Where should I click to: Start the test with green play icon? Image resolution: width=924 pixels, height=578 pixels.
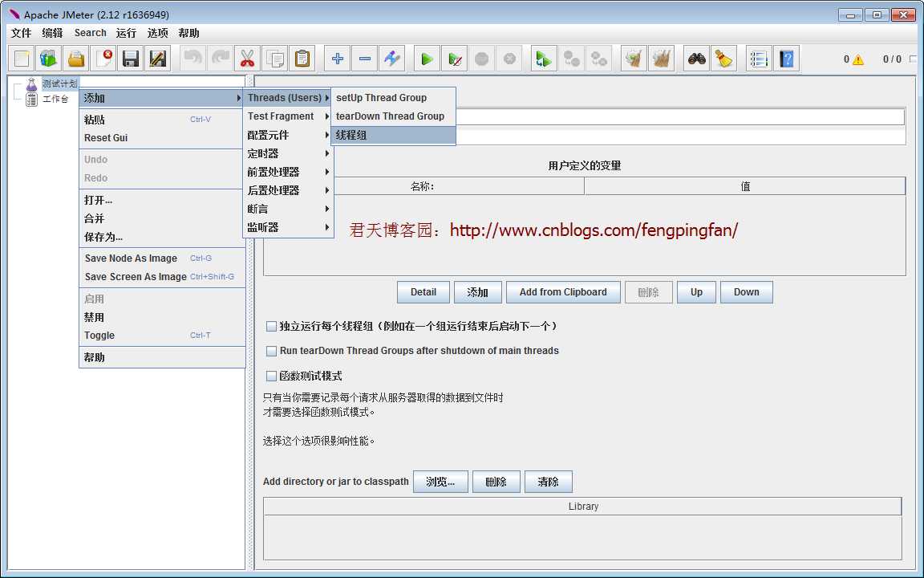click(428, 59)
